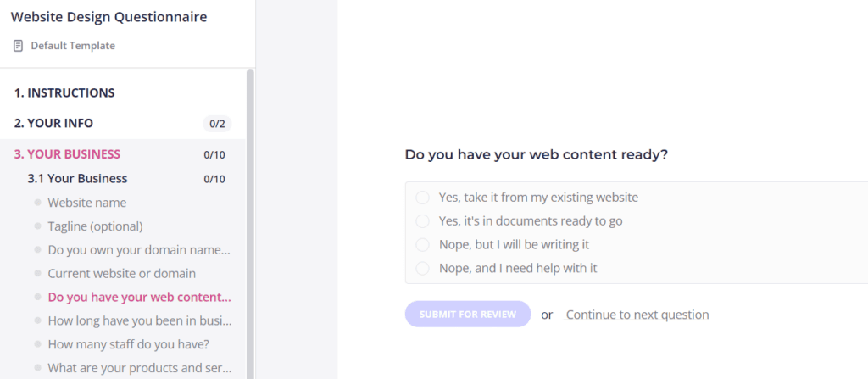The width and height of the screenshot is (868, 379).
Task: Open 'How long have you been in business' question
Action: tap(140, 320)
